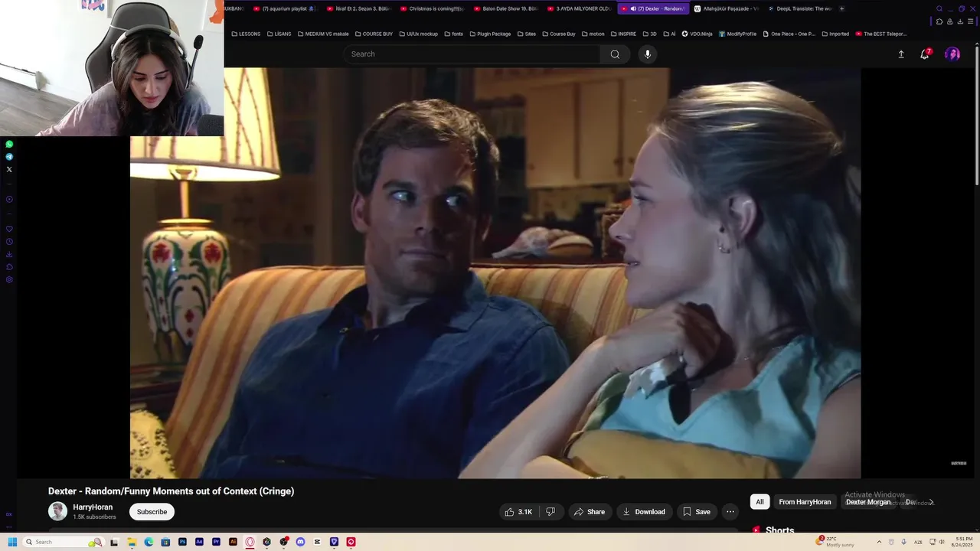Click the YouTube search magnifier button
This screenshot has height=551, width=980.
615,54
